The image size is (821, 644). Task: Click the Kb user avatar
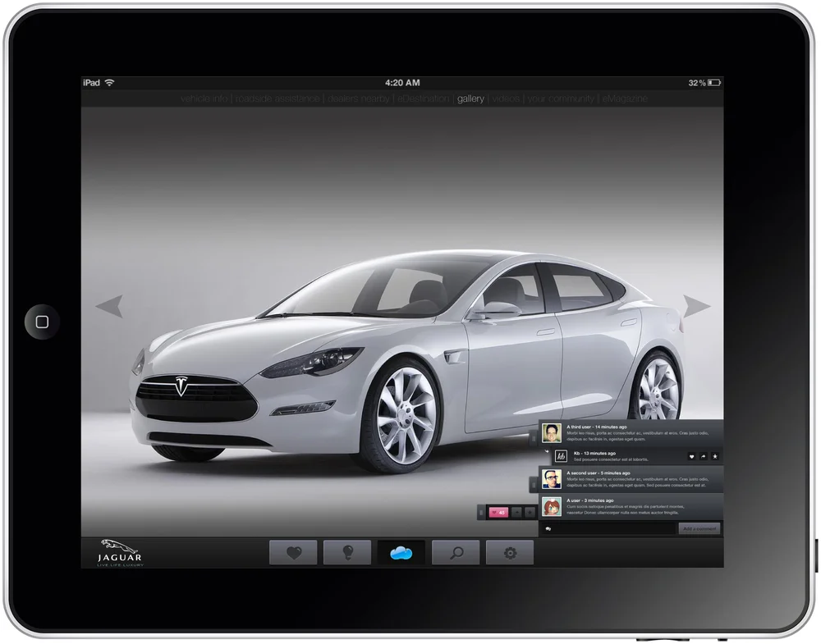(x=562, y=456)
